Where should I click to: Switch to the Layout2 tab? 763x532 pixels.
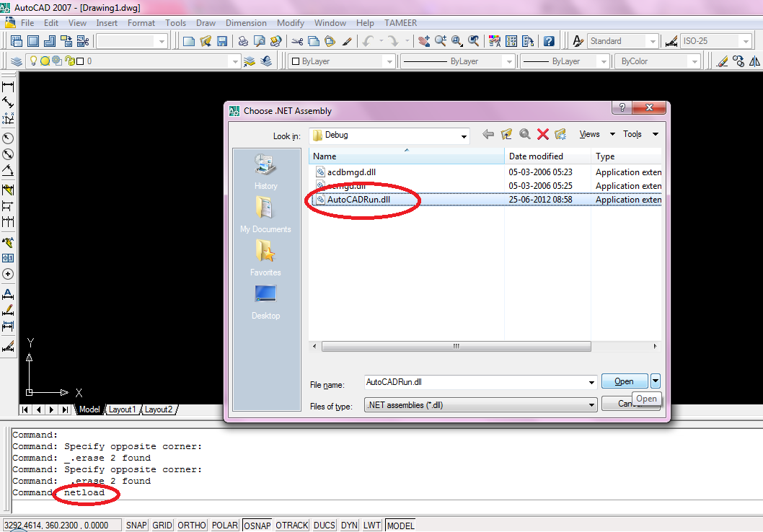click(158, 409)
